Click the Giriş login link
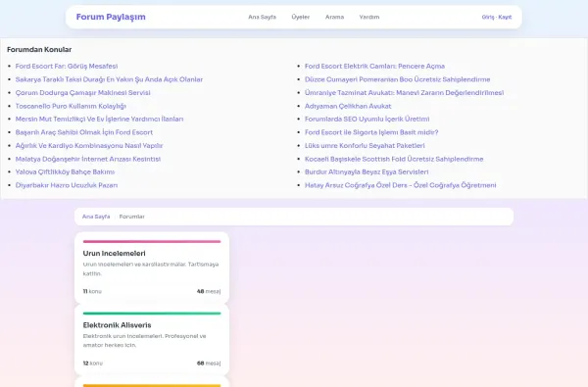The image size is (588, 387). [x=488, y=17]
